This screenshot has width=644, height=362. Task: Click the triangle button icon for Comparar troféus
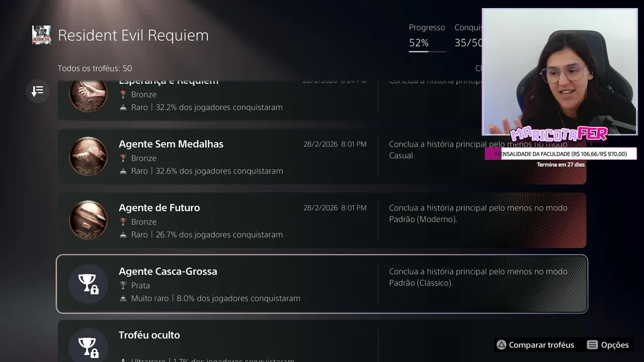(502, 345)
